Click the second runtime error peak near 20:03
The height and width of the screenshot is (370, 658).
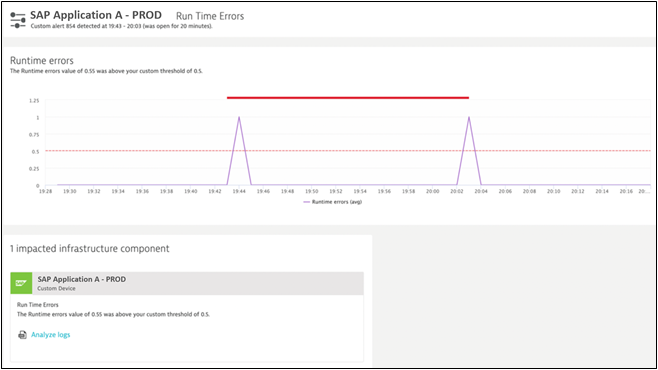point(469,117)
